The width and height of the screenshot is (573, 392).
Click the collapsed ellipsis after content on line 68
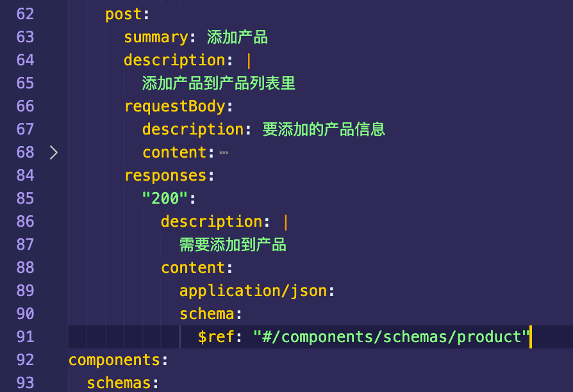coord(224,153)
